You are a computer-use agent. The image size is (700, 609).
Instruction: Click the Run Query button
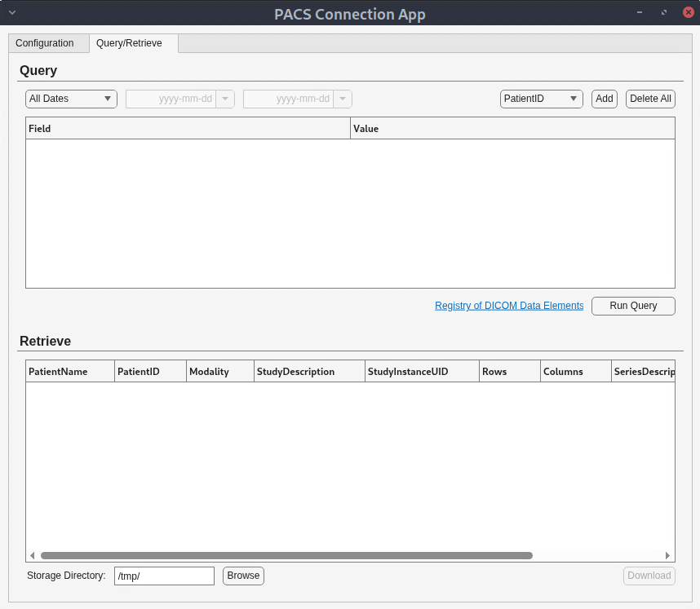pyautogui.click(x=633, y=306)
